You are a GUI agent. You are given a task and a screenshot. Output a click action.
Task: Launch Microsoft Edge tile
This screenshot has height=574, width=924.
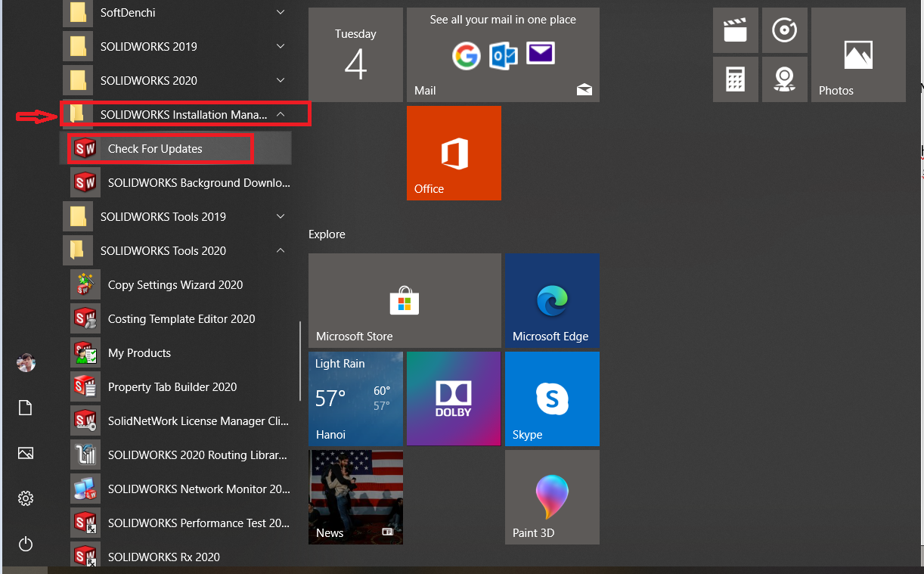(x=552, y=300)
